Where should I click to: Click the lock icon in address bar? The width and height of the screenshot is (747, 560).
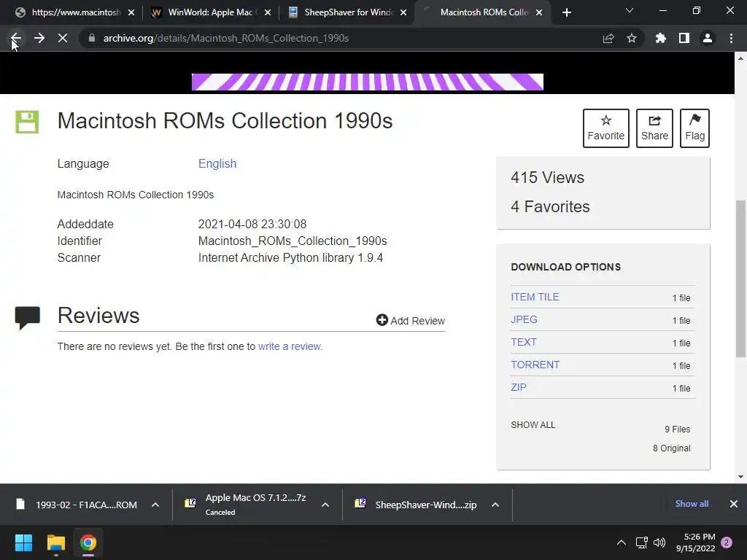tap(92, 38)
